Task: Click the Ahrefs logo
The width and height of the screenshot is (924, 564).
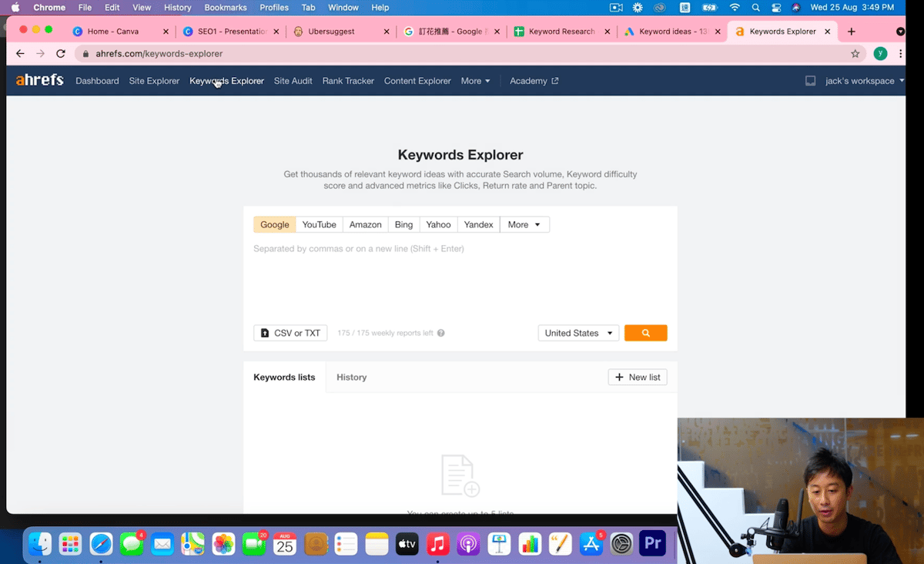Action: coord(39,80)
